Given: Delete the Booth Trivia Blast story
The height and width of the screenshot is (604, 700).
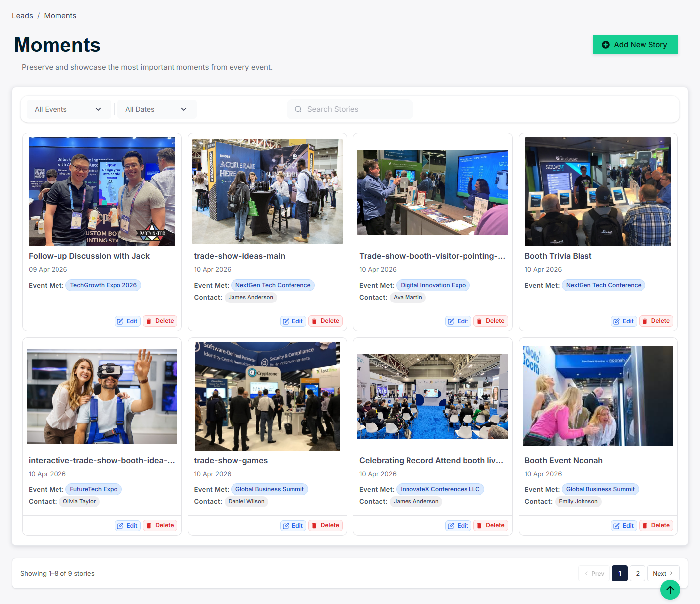Looking at the screenshot, I should tap(656, 321).
